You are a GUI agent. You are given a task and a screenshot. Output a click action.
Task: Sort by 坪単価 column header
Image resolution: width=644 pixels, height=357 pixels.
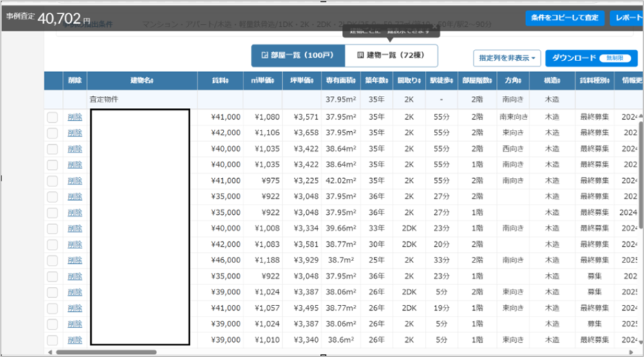tap(301, 80)
